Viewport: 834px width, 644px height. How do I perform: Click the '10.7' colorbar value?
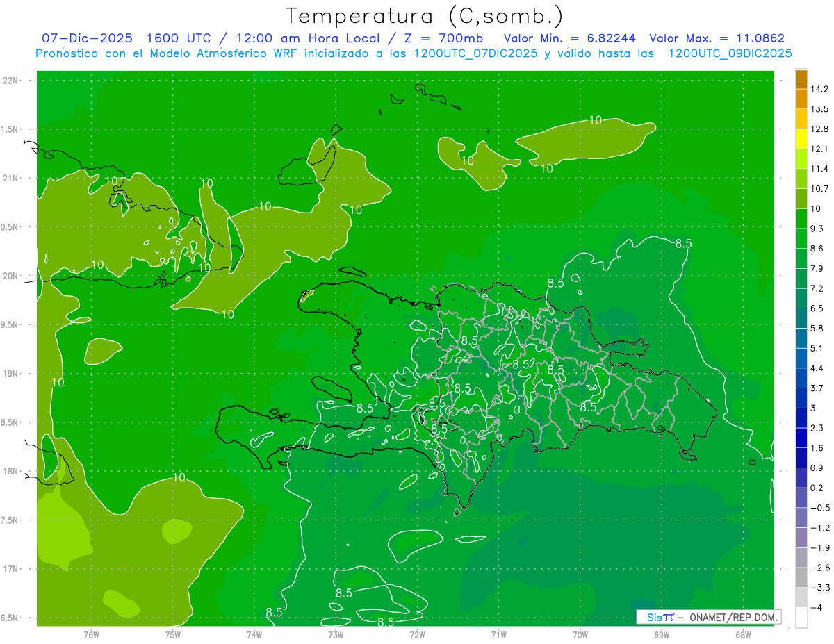(x=819, y=189)
